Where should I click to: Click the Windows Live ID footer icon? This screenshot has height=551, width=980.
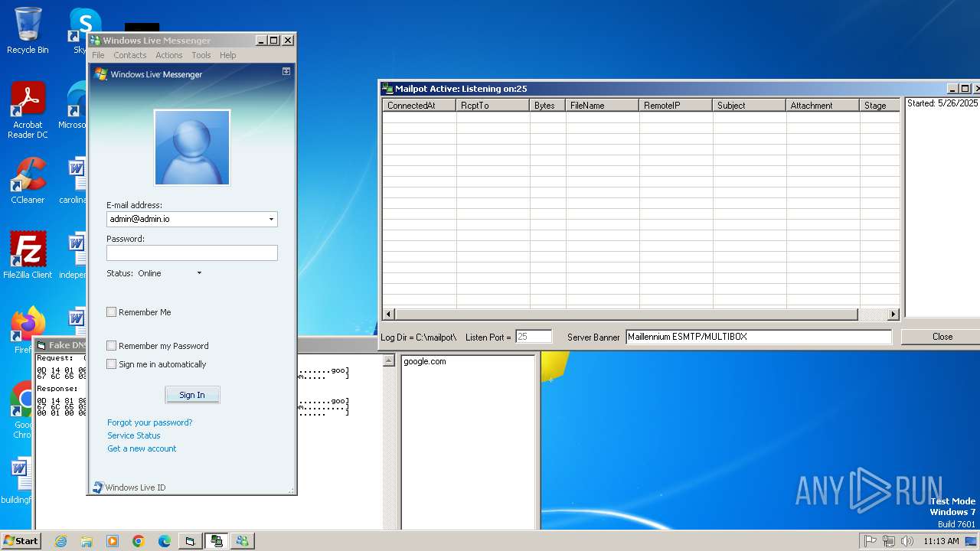click(98, 487)
